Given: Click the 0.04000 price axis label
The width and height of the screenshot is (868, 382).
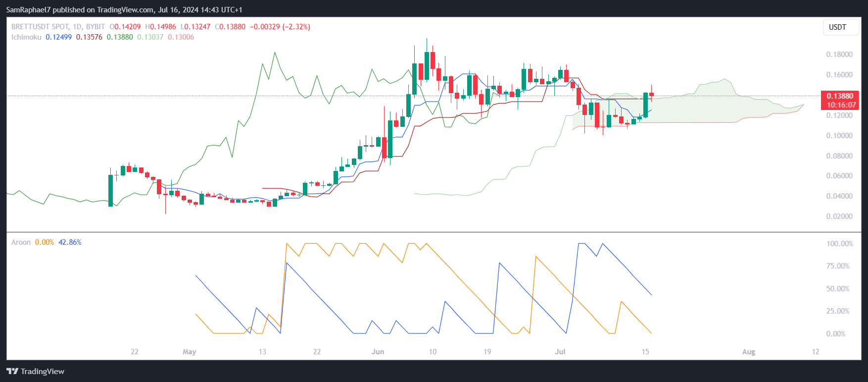Looking at the screenshot, I should point(839,196).
